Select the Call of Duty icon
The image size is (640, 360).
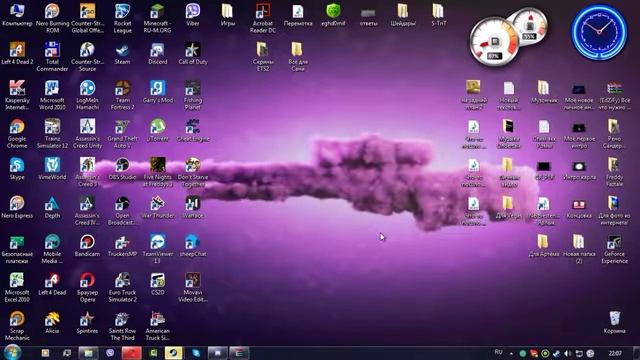pos(193,53)
